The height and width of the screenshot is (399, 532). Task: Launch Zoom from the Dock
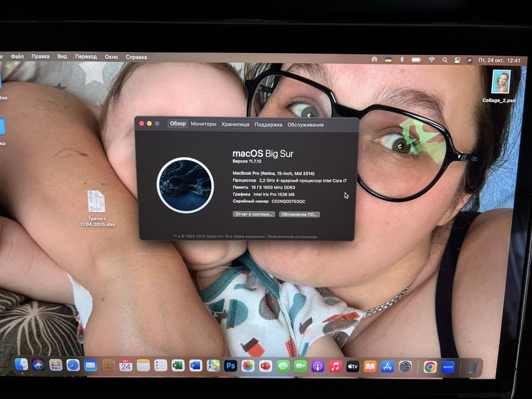point(448,367)
